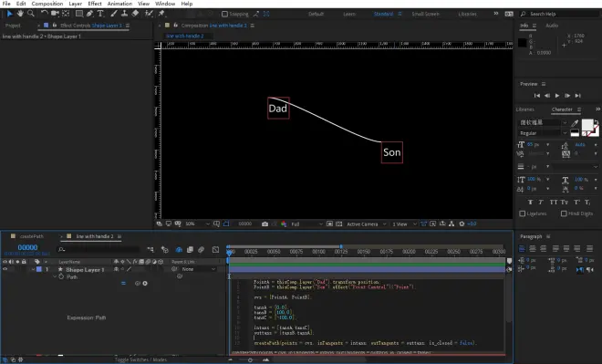Viewport: 602px width, 364px height.
Task: Click the text fill color swatch
Action: (587, 125)
